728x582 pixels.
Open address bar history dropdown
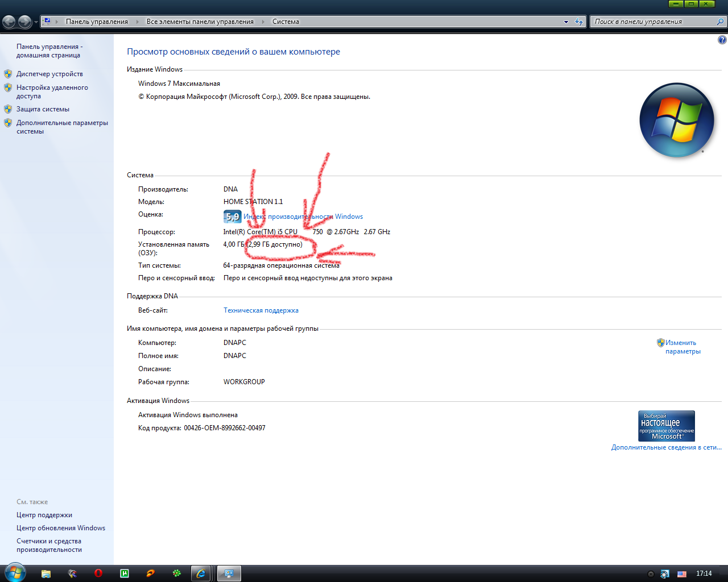pos(566,22)
